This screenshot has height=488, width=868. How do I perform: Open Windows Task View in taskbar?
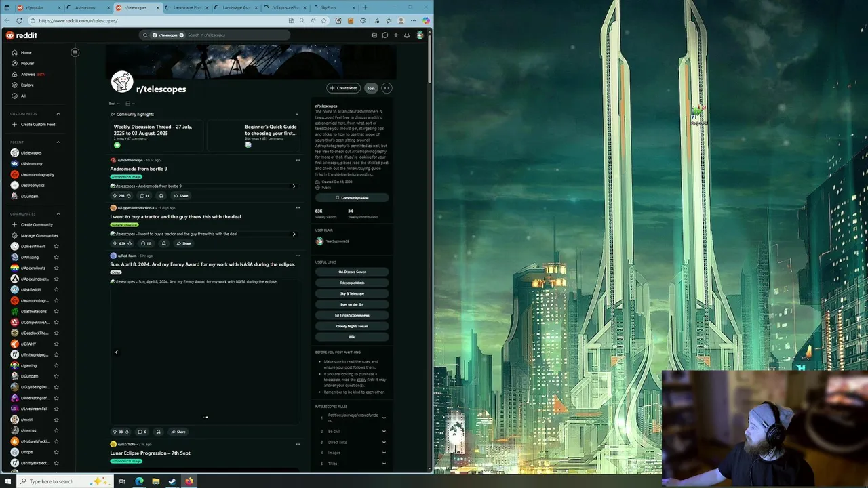click(122, 481)
